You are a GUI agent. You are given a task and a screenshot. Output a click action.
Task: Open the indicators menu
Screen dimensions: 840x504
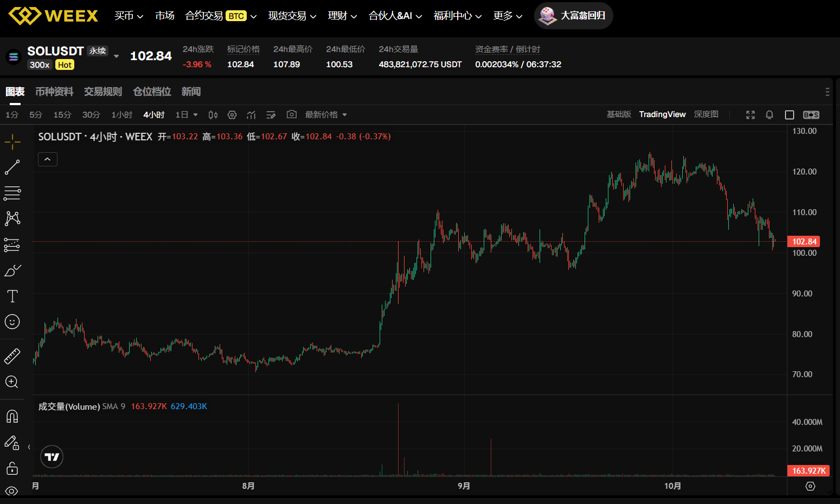[x=251, y=115]
